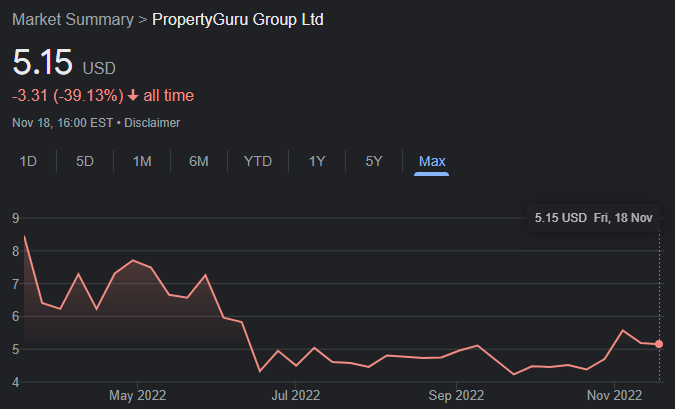Click the red down arrow icon
This screenshot has width=675, height=409.
[x=133, y=95]
